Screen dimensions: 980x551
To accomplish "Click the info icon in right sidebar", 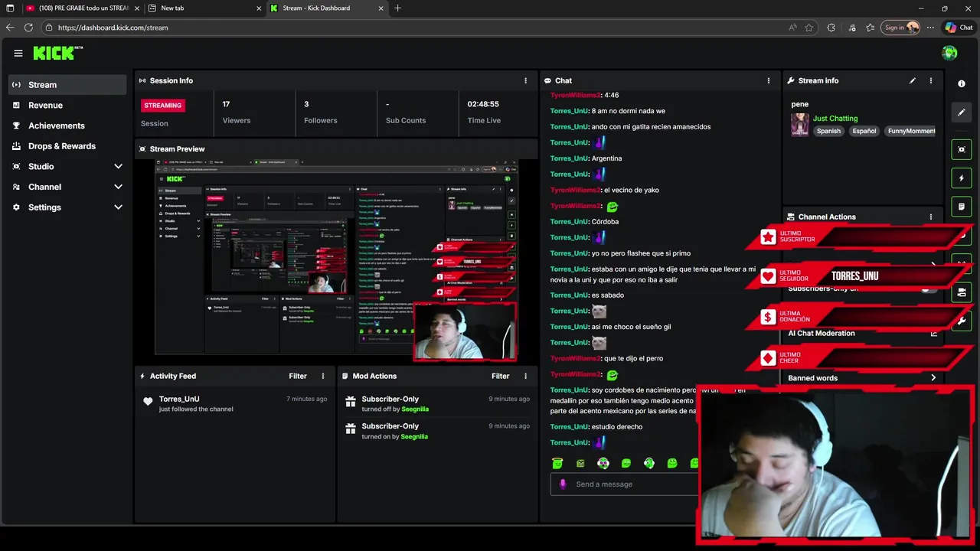I will (962, 83).
